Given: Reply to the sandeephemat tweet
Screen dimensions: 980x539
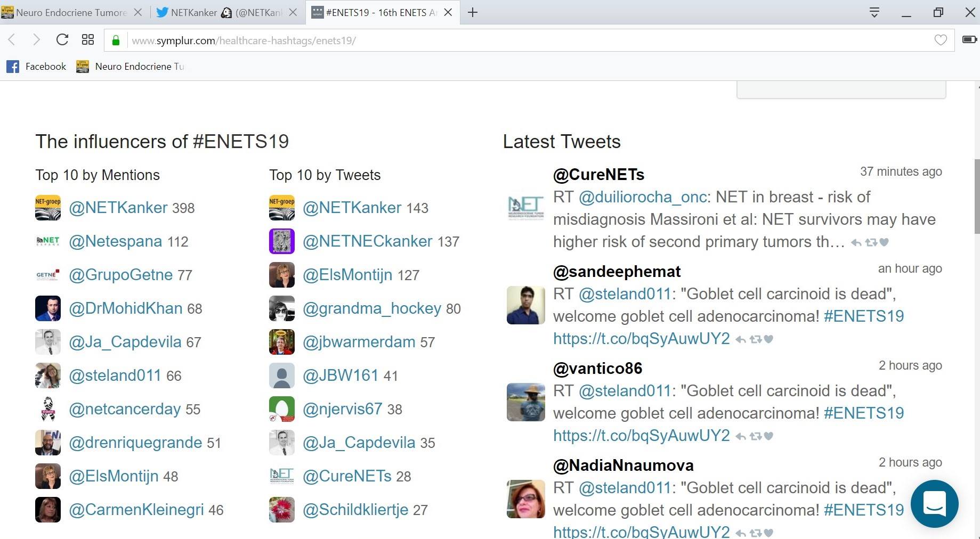Looking at the screenshot, I should tap(741, 340).
